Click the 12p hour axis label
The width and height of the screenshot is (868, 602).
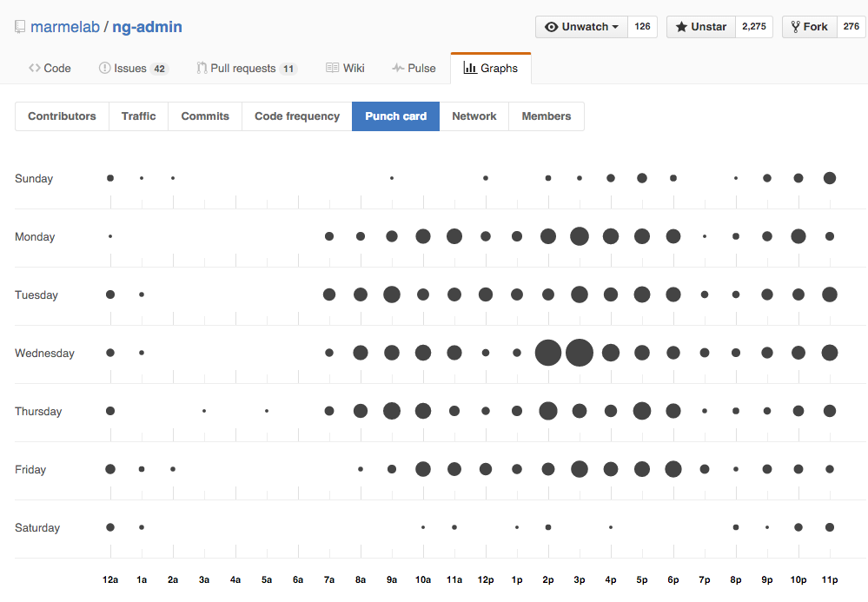pyautogui.click(x=486, y=580)
